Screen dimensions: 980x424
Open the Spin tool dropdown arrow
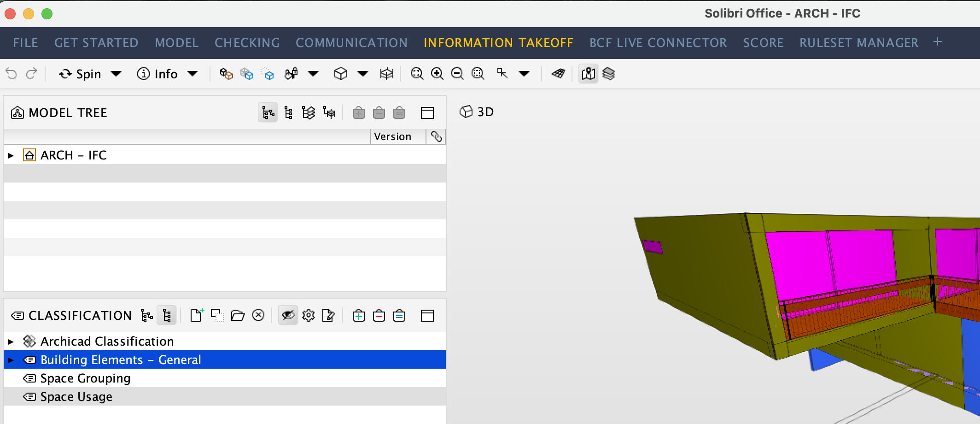(x=116, y=74)
